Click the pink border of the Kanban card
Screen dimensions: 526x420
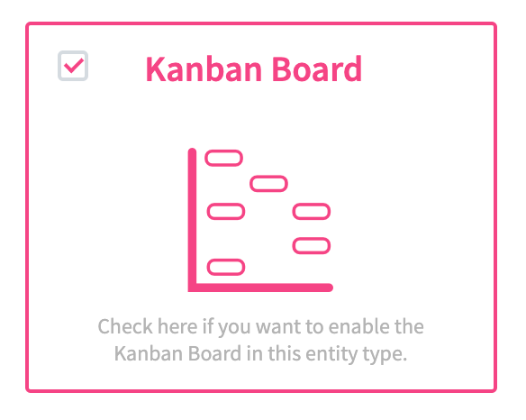(261, 23)
